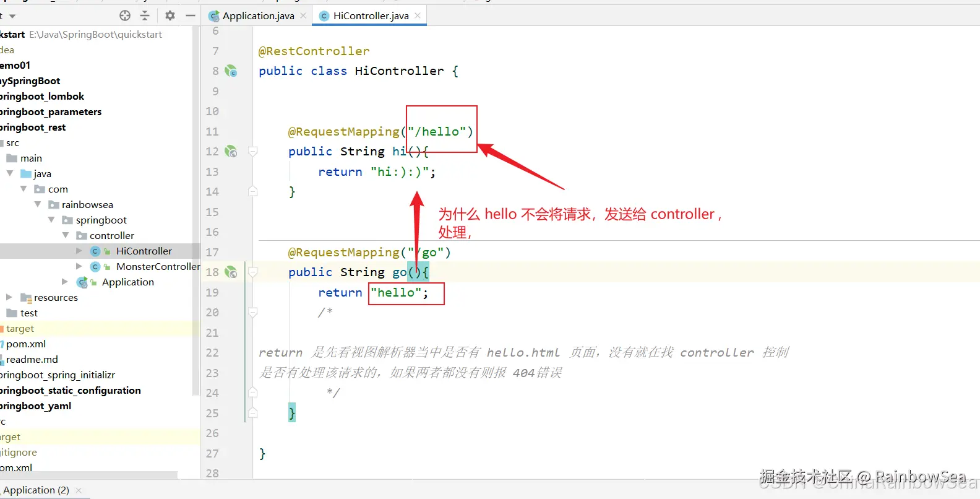Viewport: 980px width, 499px height.
Task: Collapse the rainbowsea package node
Action: click(38, 204)
